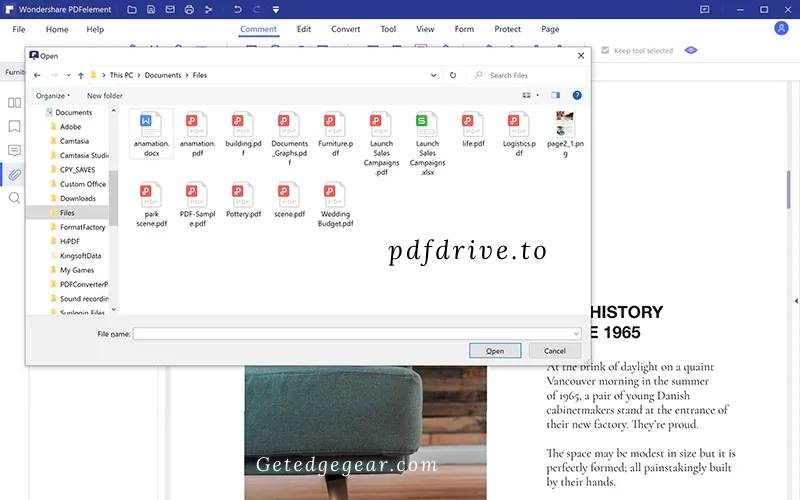Viewport: 800px width, 500px height.
Task: Open the recent locations dropdown arrow
Action: (68, 76)
